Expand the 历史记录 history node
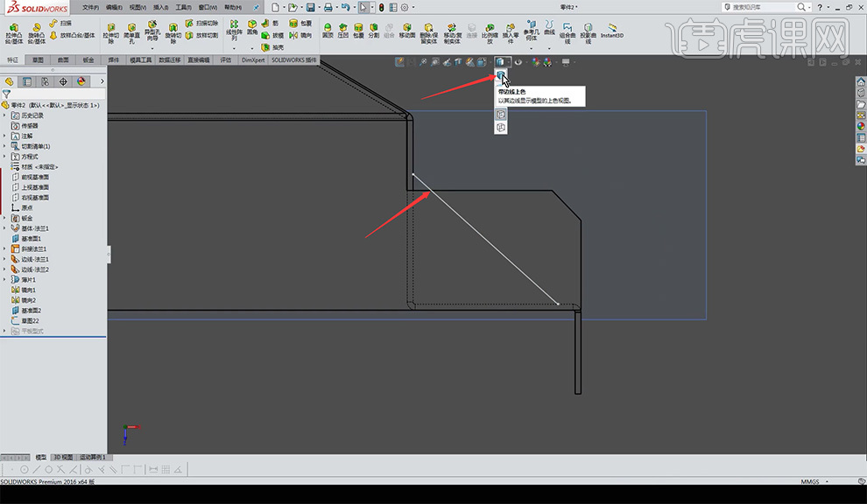867x504 pixels. click(x=4, y=115)
